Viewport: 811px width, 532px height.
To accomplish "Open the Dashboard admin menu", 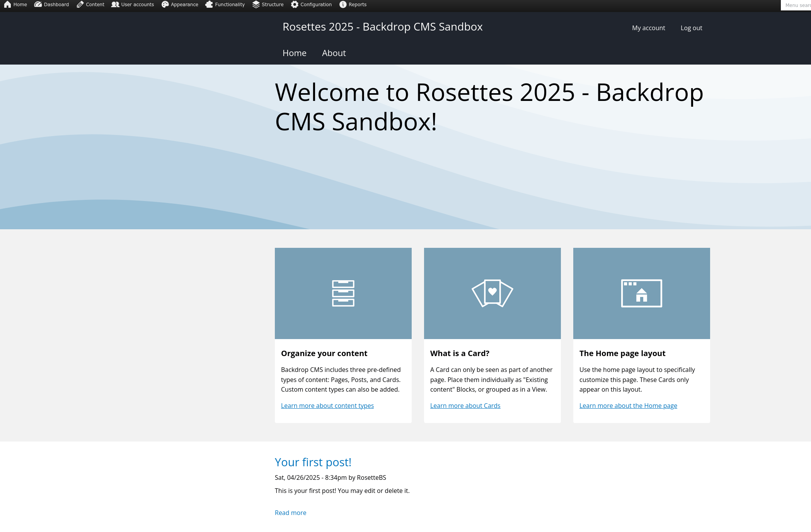I will click(52, 5).
